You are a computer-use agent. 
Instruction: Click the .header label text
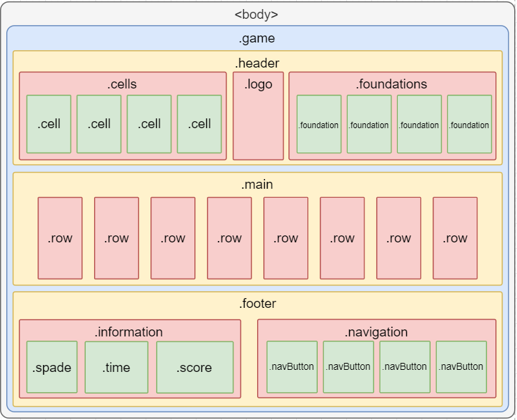pyautogui.click(x=257, y=63)
